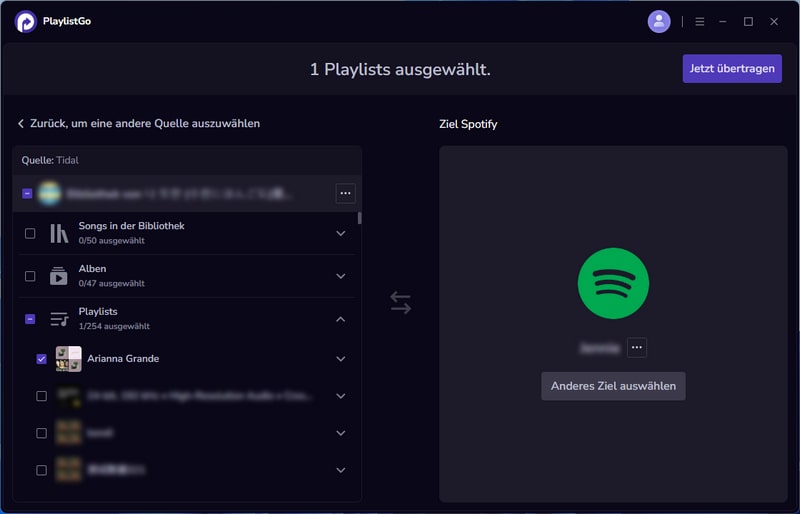The image size is (800, 514).
Task: Check the second blurred playlist below Arianna Grande
Action: click(x=42, y=433)
